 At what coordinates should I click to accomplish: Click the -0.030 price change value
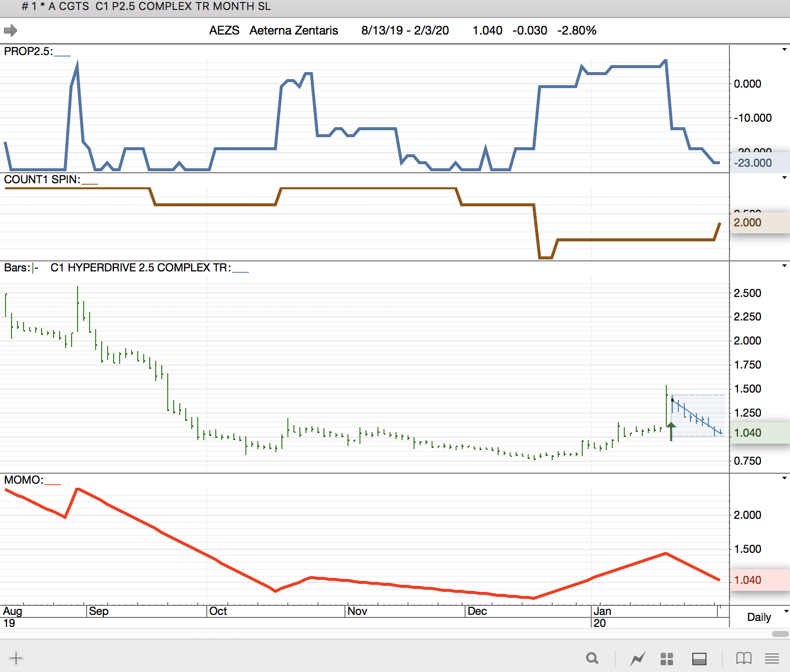530,31
